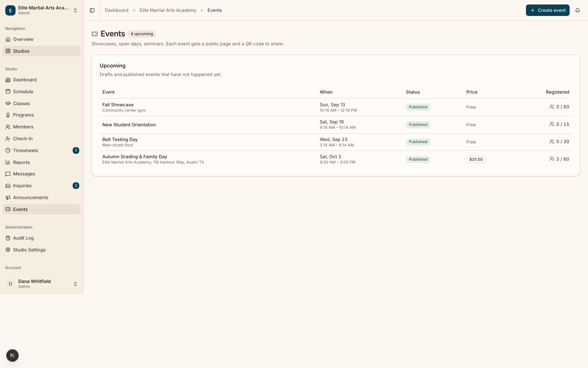The image size is (588, 368).
Task: Click the Inquiries inbox icon
Action: click(8, 186)
